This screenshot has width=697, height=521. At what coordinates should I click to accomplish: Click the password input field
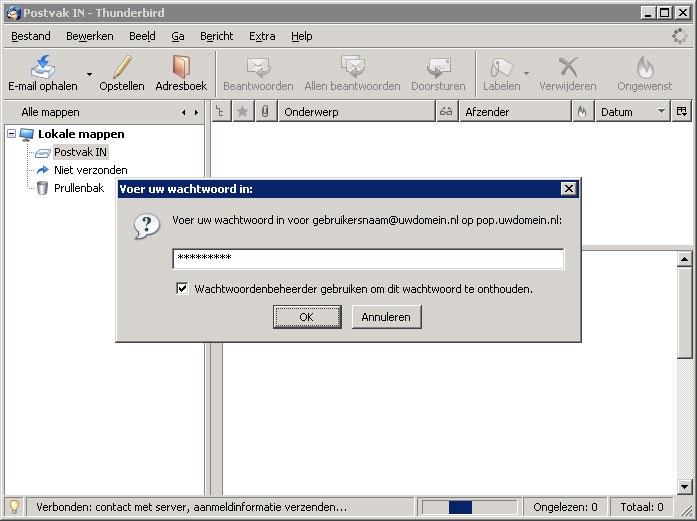(368, 259)
